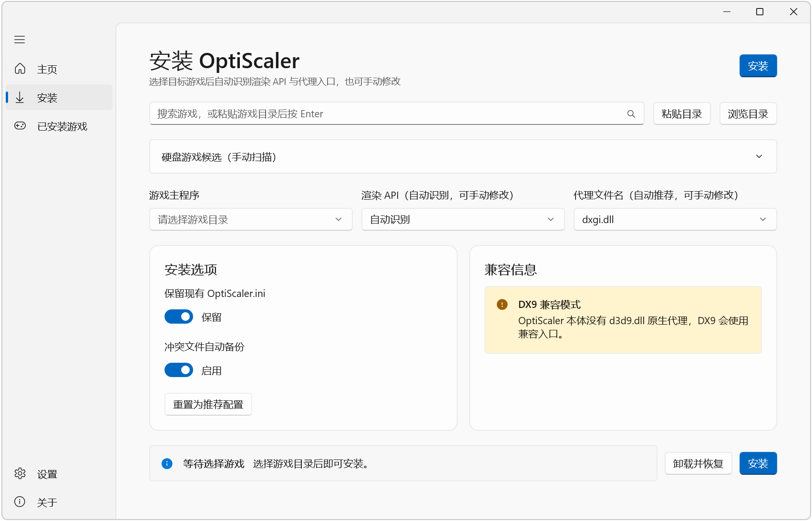Go to 主页 page
812x521 pixels.
click(x=59, y=69)
